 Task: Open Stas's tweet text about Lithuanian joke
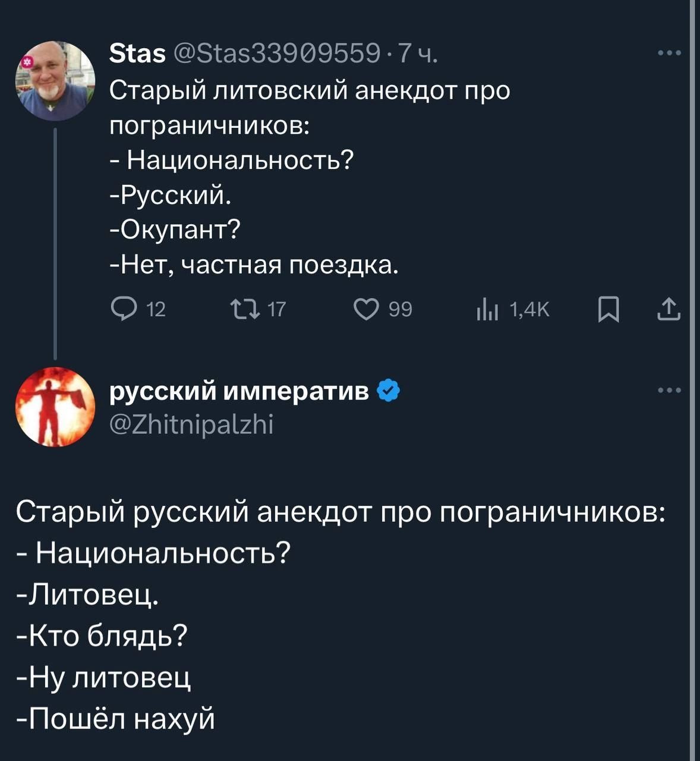click(309, 177)
